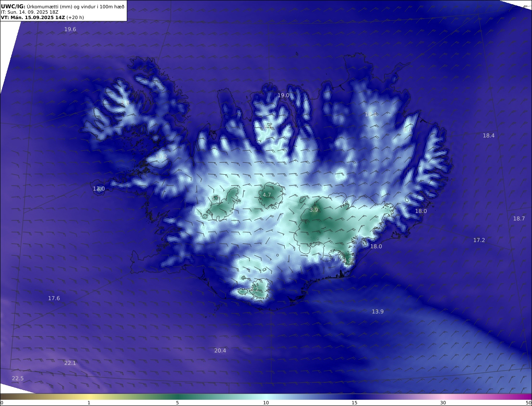Click the 18.7 value label

coord(519,219)
